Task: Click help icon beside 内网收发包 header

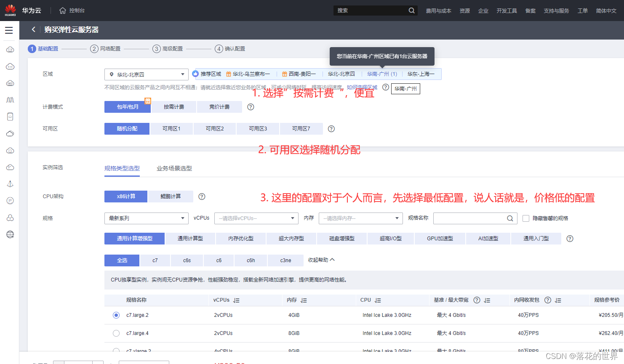Action: tap(548, 300)
